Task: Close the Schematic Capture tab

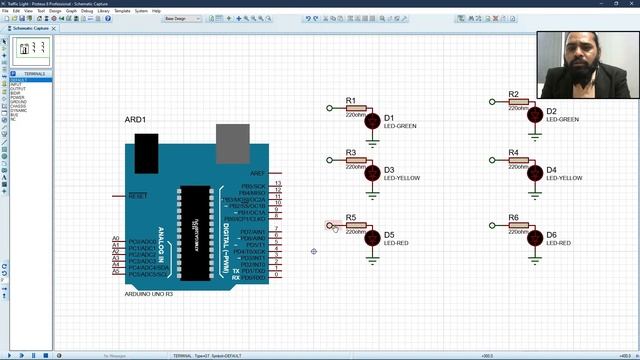Action: 53,29
